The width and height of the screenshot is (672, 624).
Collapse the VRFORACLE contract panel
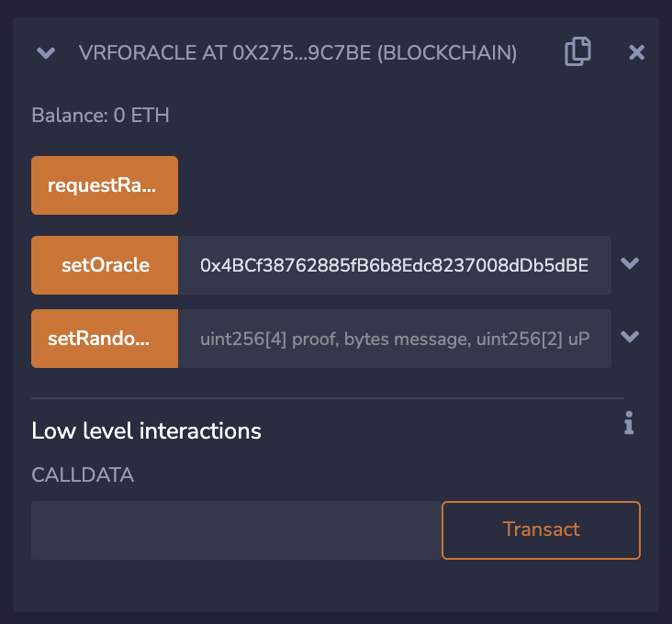coord(46,53)
